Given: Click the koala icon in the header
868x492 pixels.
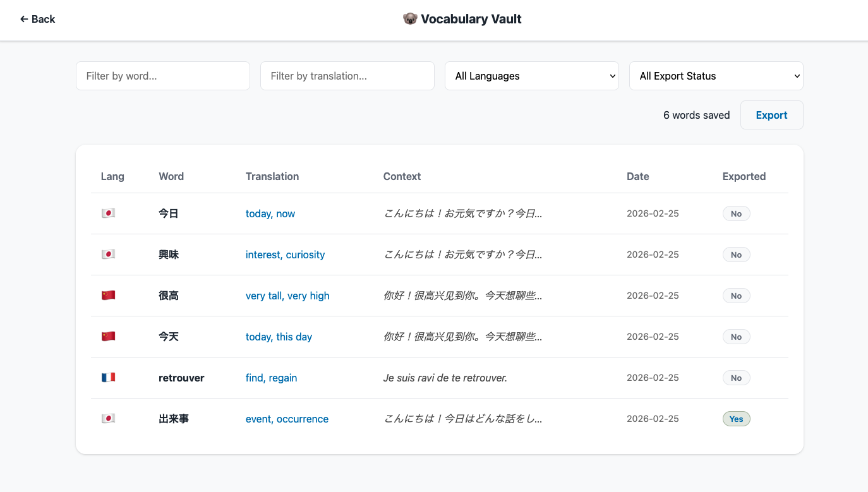Looking at the screenshot, I should [x=411, y=19].
